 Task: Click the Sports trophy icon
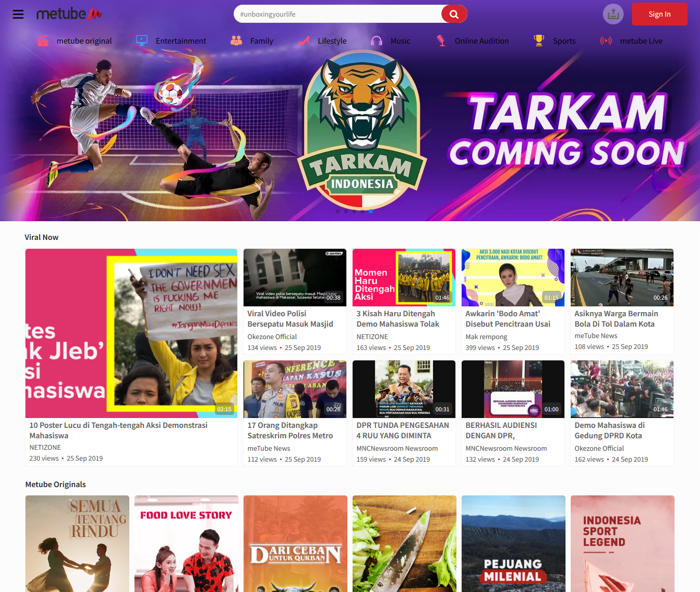(x=539, y=40)
